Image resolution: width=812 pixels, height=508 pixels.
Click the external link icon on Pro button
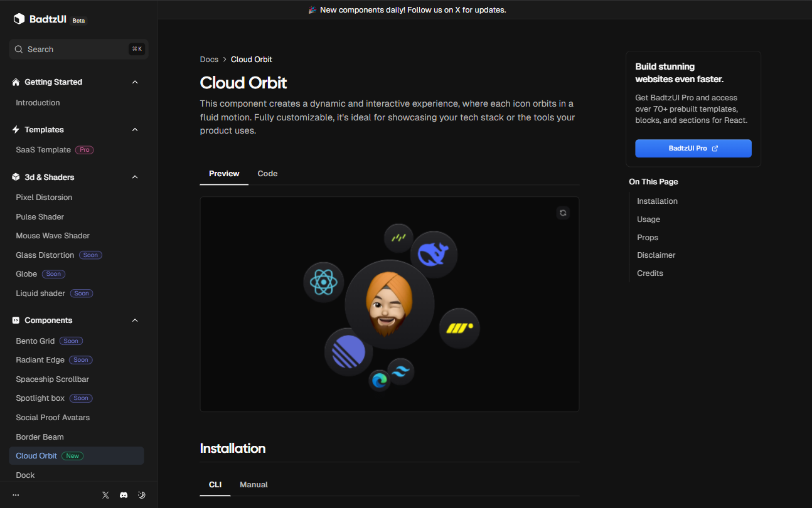tap(715, 149)
